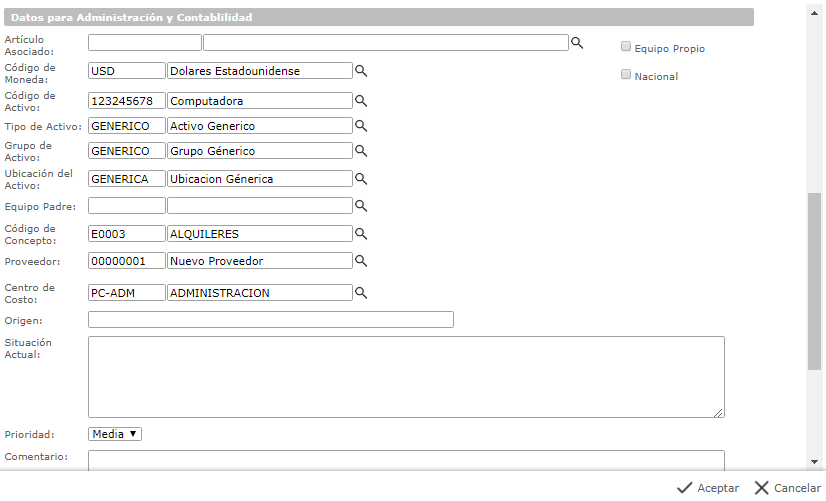Open the Centro de Costo lookup icon
Viewport: 826px width, 501px height.
tap(362, 293)
